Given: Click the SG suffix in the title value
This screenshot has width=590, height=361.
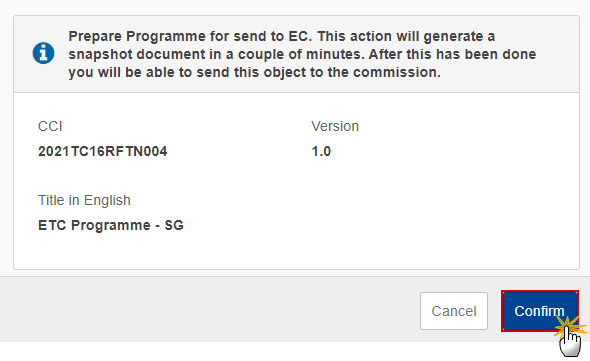Looking at the screenshot, I should click(x=174, y=225).
